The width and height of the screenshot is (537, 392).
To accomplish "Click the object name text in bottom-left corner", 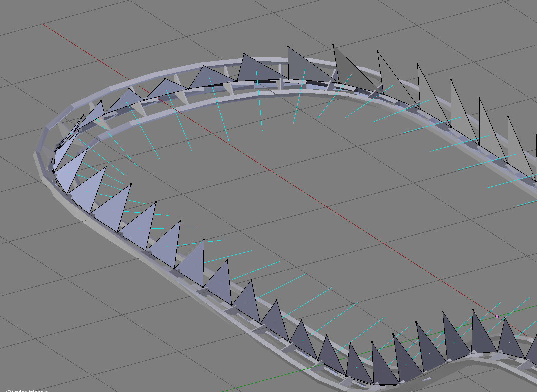I will click(x=28, y=390).
